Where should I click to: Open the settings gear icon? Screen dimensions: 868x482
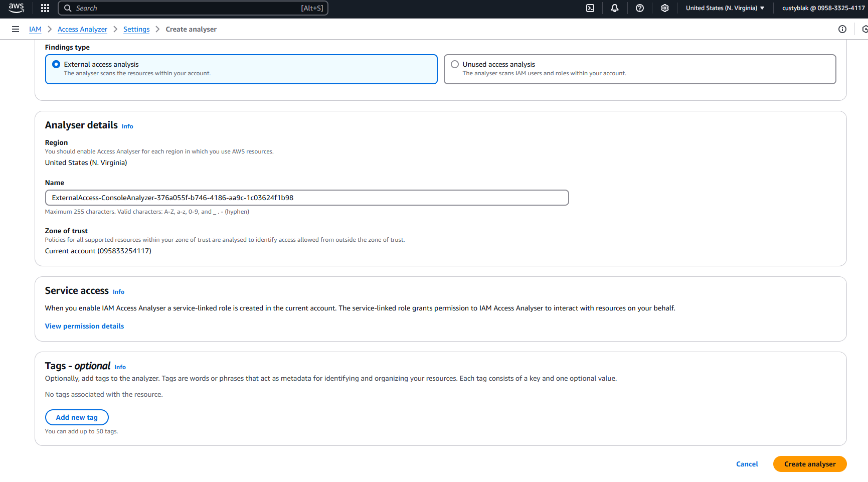(665, 8)
